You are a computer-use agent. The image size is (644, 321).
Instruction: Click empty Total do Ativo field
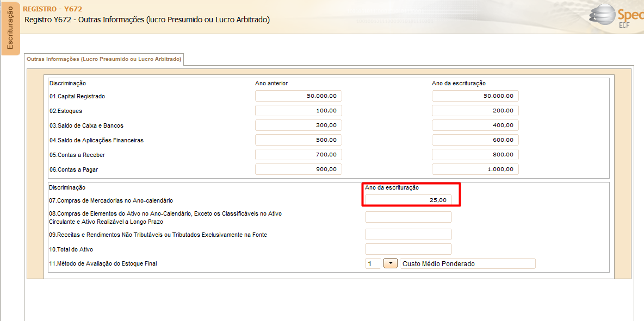click(x=408, y=249)
